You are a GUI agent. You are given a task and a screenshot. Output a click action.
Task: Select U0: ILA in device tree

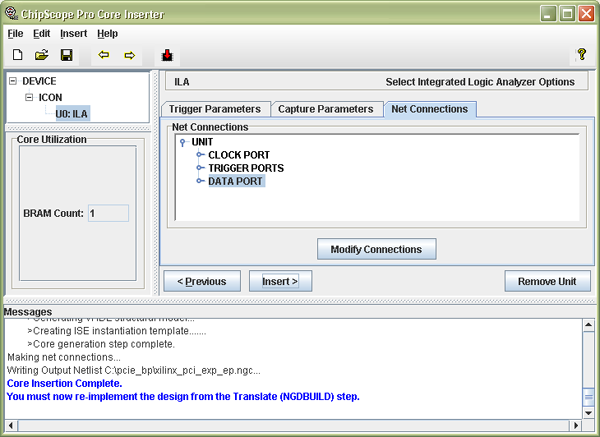(72, 113)
